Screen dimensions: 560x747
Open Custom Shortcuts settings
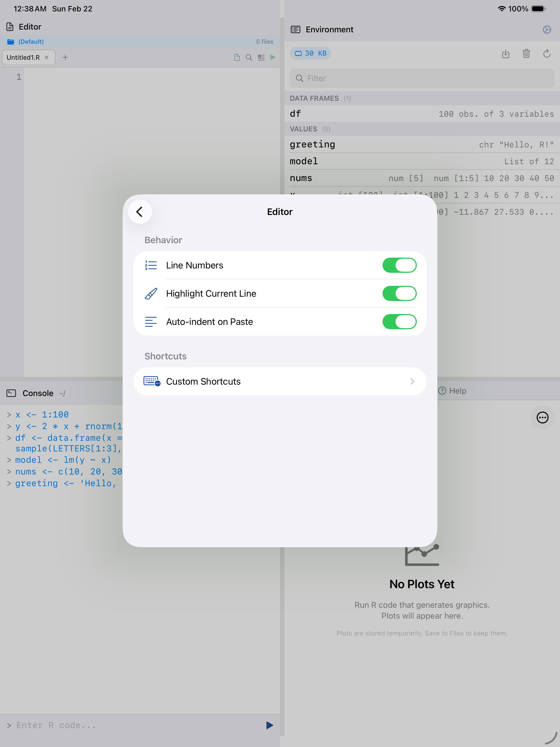pos(280,381)
